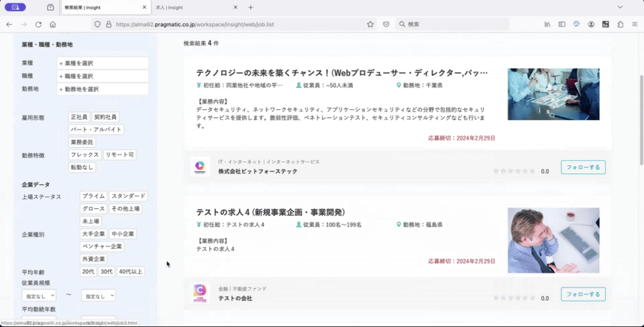The height and width of the screenshot is (327, 644).
Task: Go back with the browser back arrow
Action: (x=9, y=24)
